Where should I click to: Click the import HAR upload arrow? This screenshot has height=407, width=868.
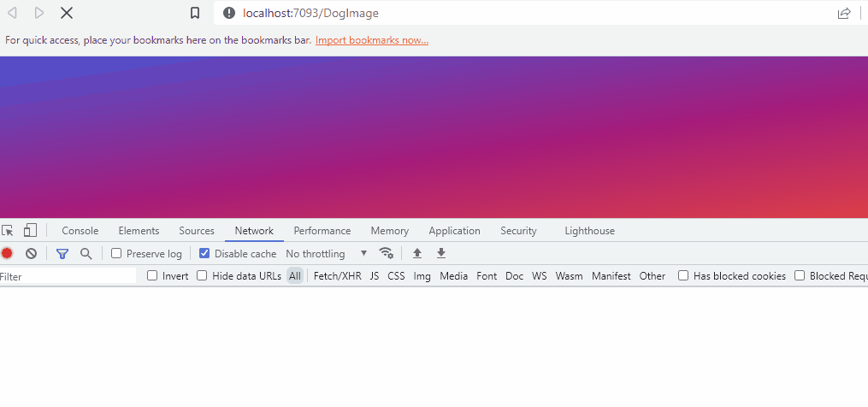click(417, 253)
